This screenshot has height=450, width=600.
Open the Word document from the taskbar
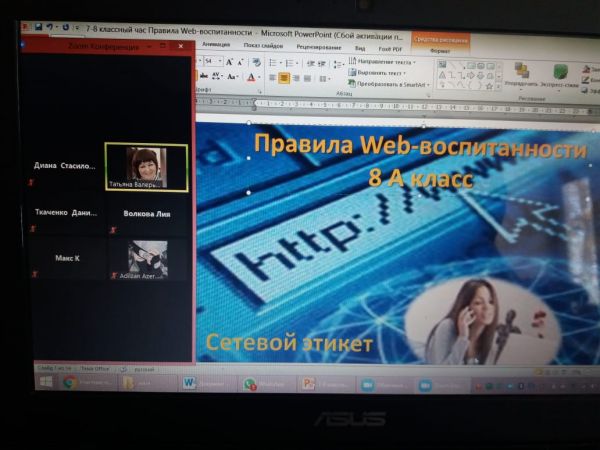(189, 383)
